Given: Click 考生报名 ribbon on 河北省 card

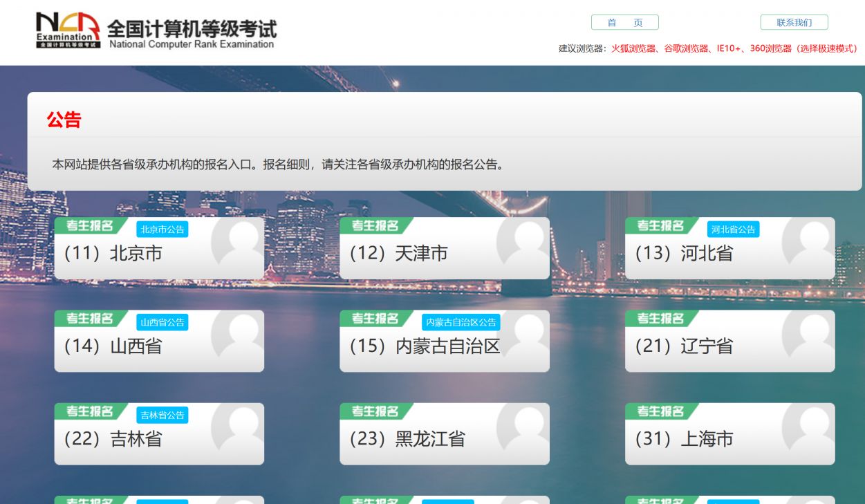Looking at the screenshot, I should 661,225.
